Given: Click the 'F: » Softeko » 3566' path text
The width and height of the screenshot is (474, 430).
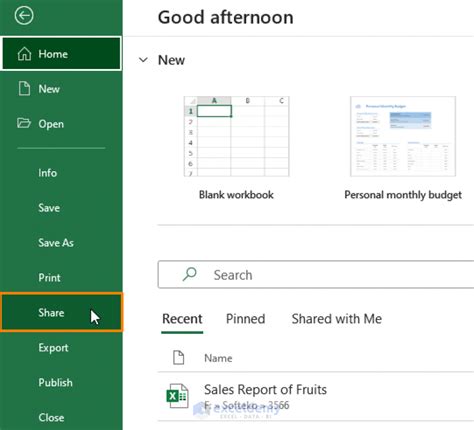Looking at the screenshot, I should click(x=247, y=406).
